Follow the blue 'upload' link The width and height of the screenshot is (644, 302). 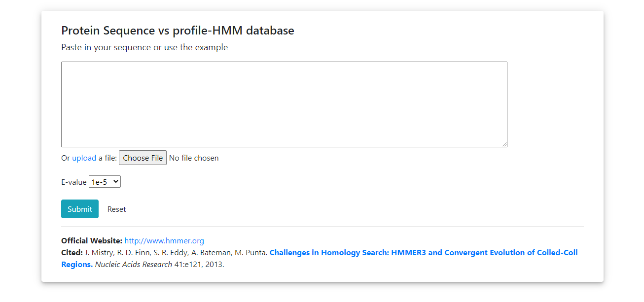84,158
